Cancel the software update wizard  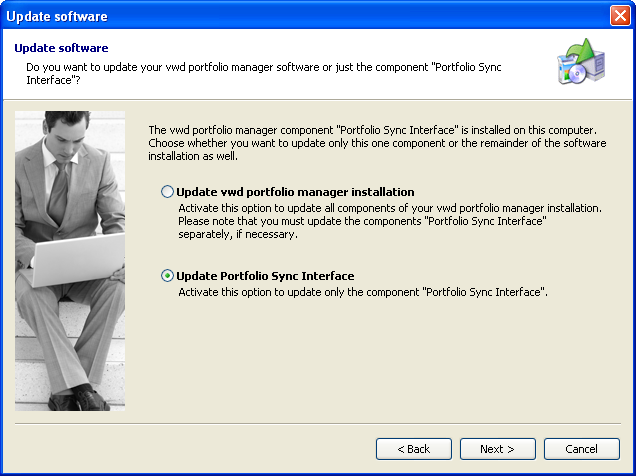(x=581, y=449)
